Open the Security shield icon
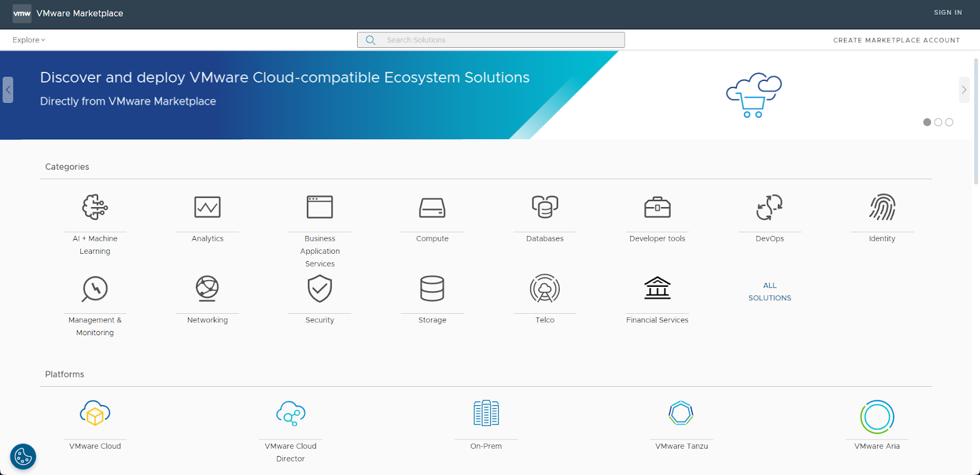 [x=320, y=289]
